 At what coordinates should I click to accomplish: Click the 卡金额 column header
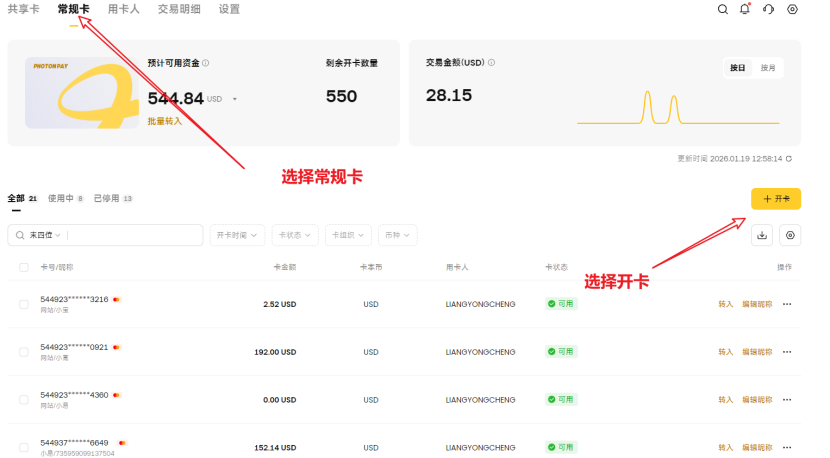pos(285,267)
